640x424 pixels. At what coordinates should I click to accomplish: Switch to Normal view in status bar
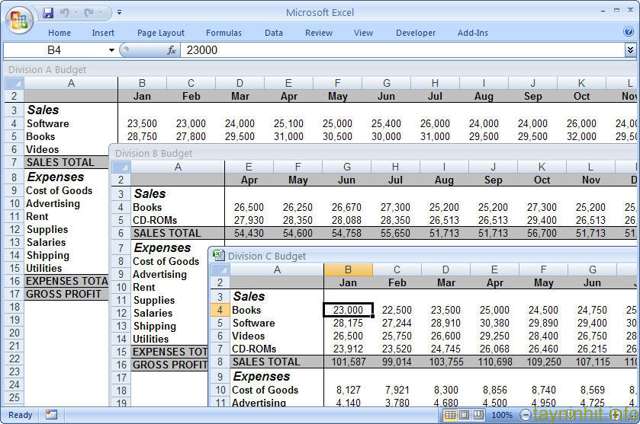pos(451,414)
